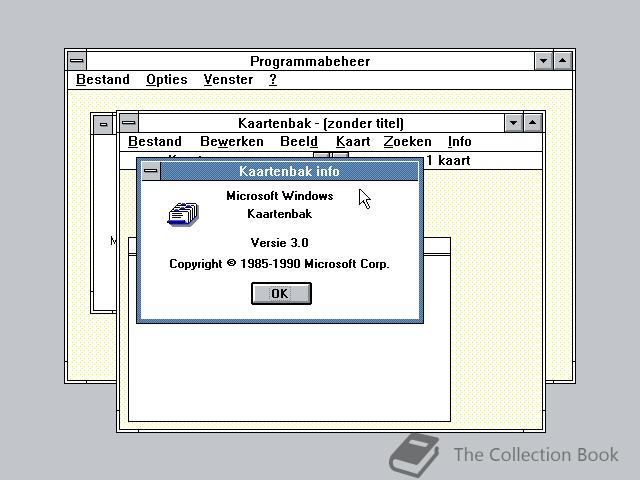Open Programmabeheer control menu box
This screenshot has height=480, width=640.
77,61
